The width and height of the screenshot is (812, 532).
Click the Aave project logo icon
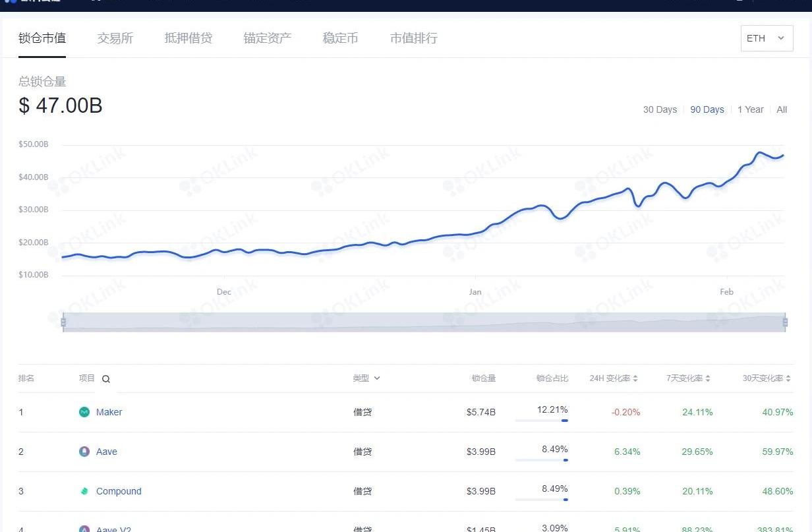click(84, 452)
